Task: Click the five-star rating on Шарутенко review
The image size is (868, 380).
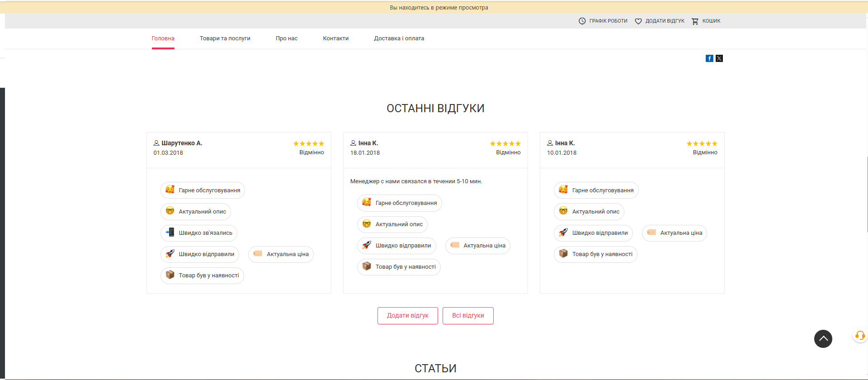Action: [308, 144]
